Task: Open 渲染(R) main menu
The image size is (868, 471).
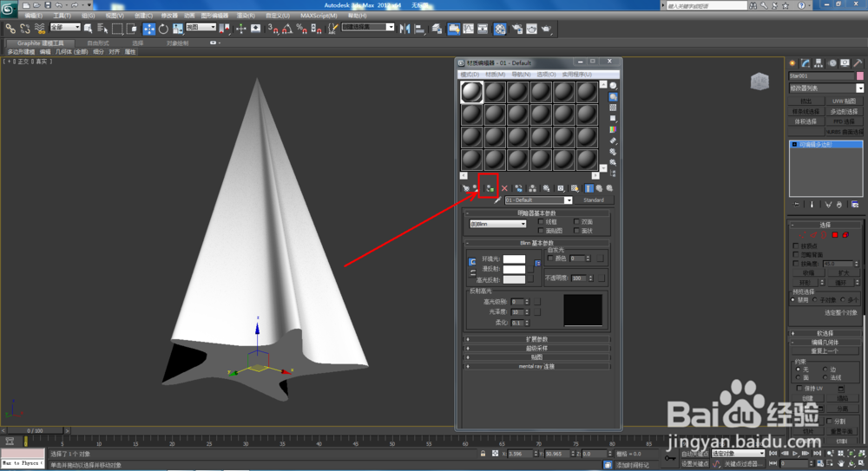Action: coord(246,16)
